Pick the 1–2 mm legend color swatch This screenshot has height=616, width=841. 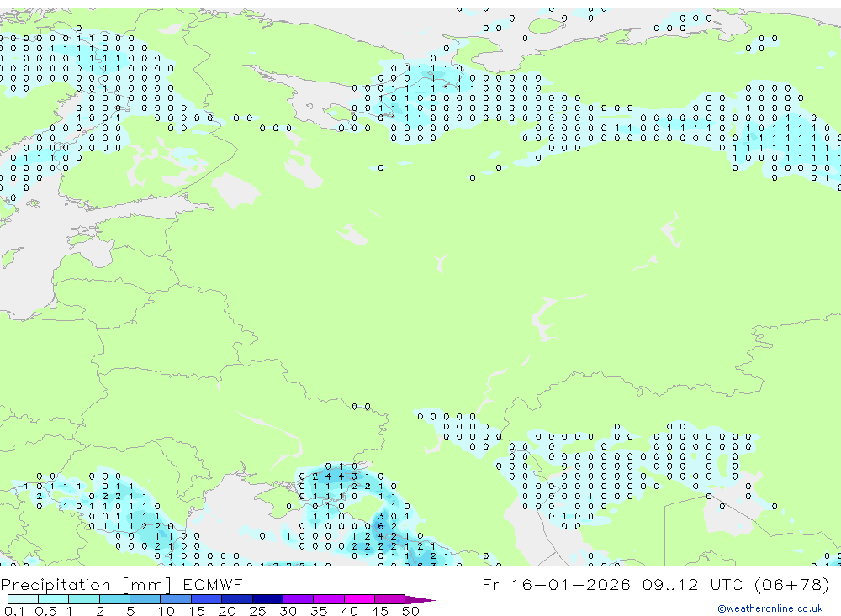pos(83,599)
